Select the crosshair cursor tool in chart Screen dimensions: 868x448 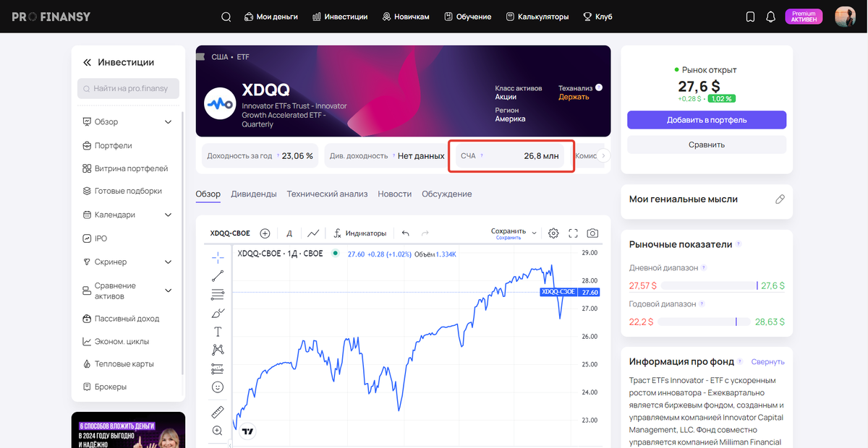pos(218,257)
